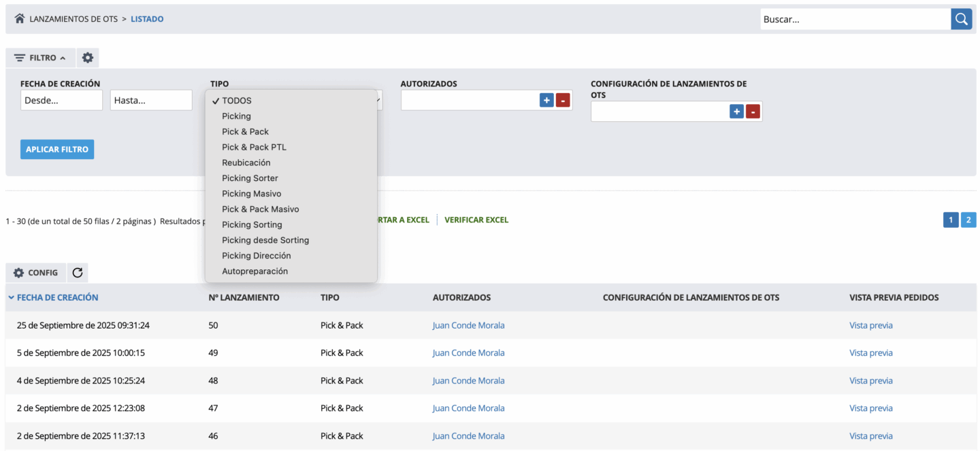Choose Pick & Pack PTL from list
This screenshot has width=980, height=451.
point(254,147)
